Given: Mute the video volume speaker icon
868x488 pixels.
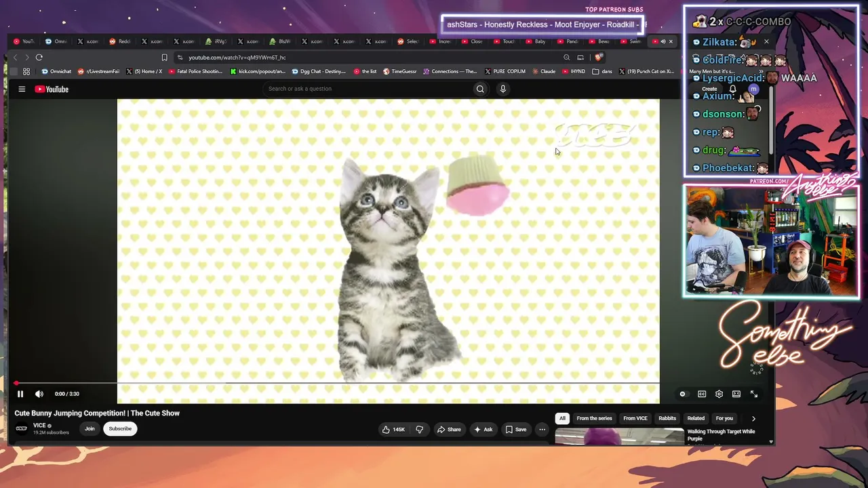Looking at the screenshot, I should (x=39, y=394).
